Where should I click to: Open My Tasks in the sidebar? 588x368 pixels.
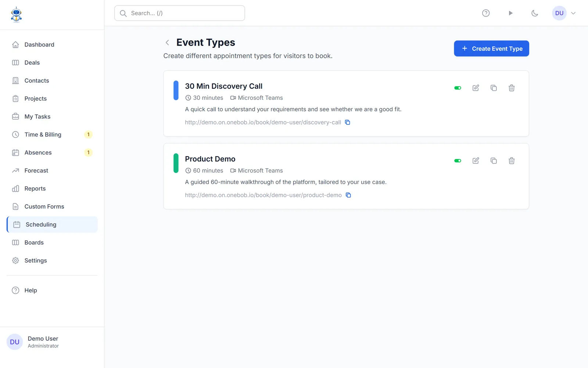52,117
